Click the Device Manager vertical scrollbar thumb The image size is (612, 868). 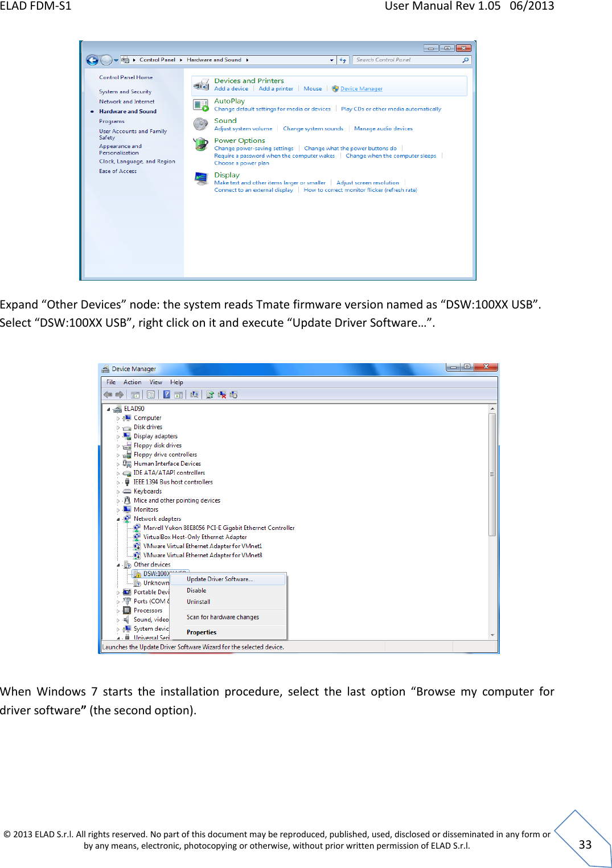point(492,475)
